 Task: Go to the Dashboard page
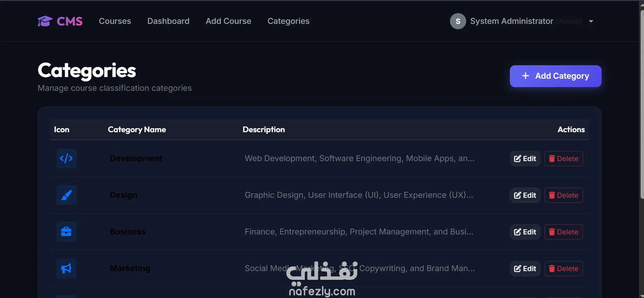(168, 21)
